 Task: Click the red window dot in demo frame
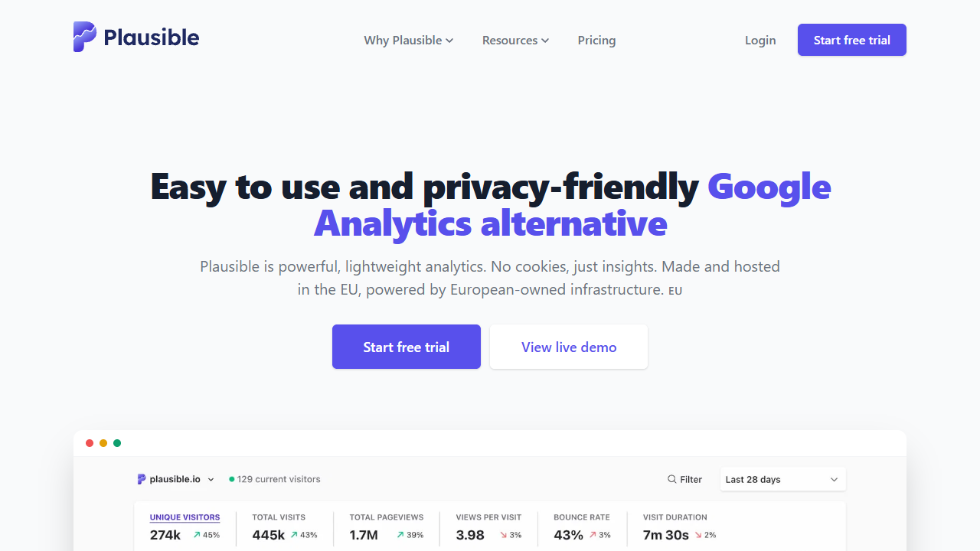click(x=90, y=443)
